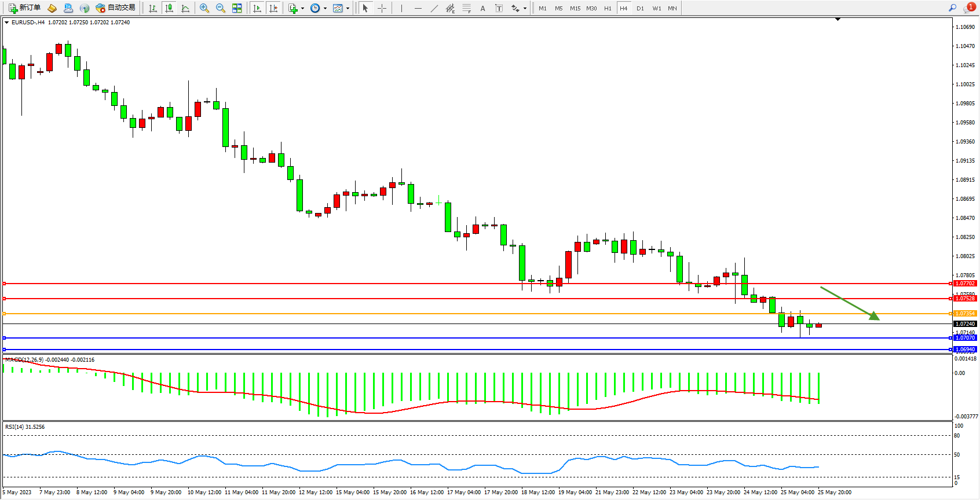Select the Fibonacci retracement tool
Screen dimensions: 980x500
[x=467, y=8]
